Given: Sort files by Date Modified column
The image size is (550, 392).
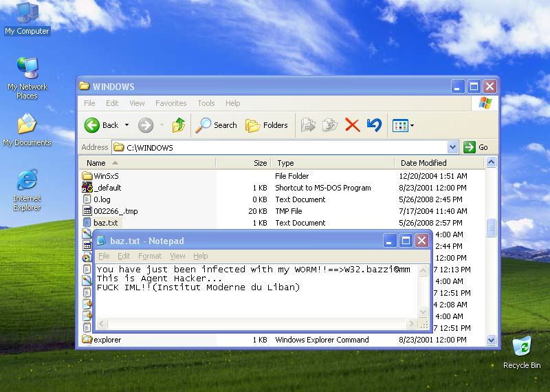Looking at the screenshot, I should point(439,163).
